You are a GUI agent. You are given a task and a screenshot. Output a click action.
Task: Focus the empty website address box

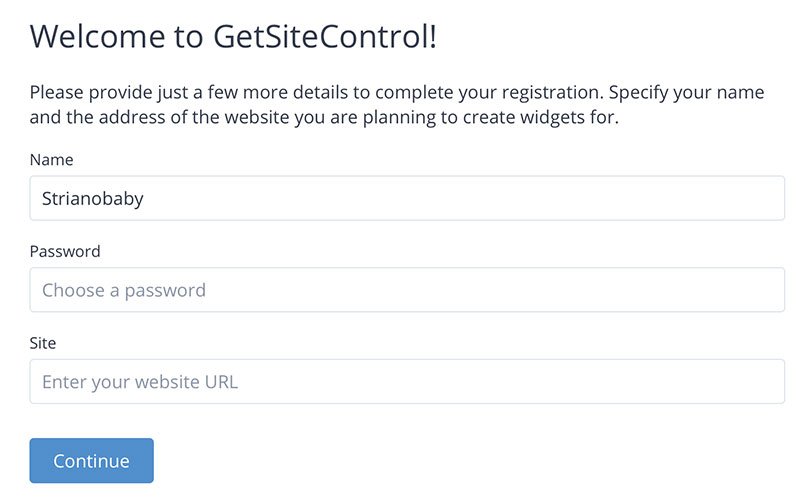pos(500,382)
